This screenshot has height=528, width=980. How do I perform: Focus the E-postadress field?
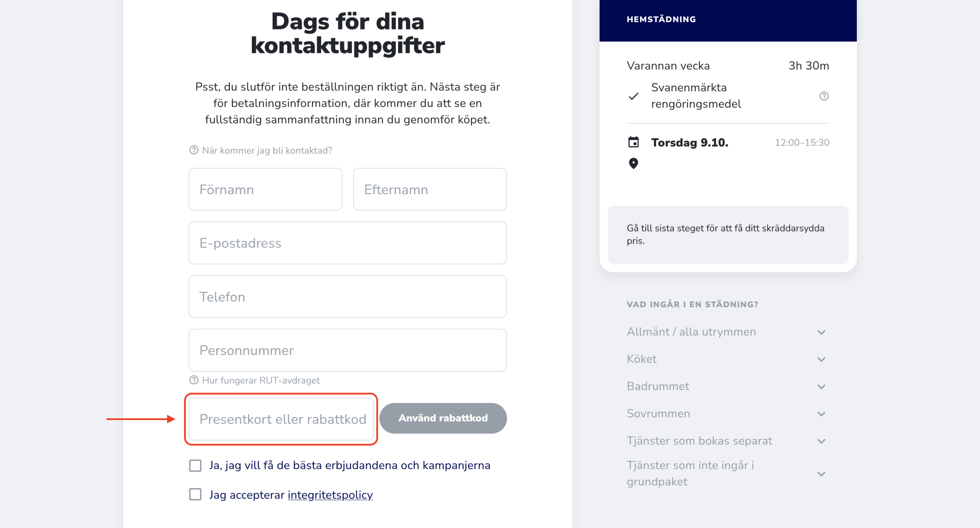(347, 243)
